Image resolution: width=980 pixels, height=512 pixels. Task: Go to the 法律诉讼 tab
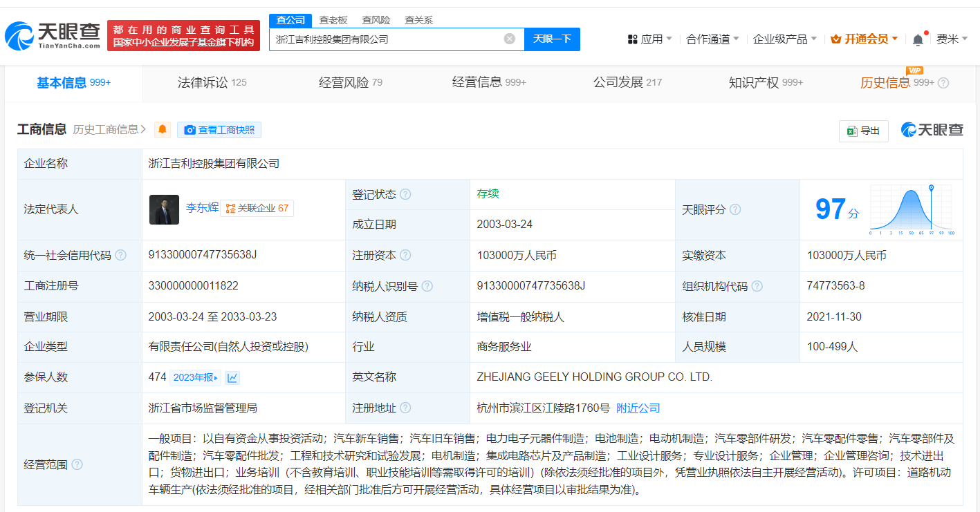[x=212, y=83]
